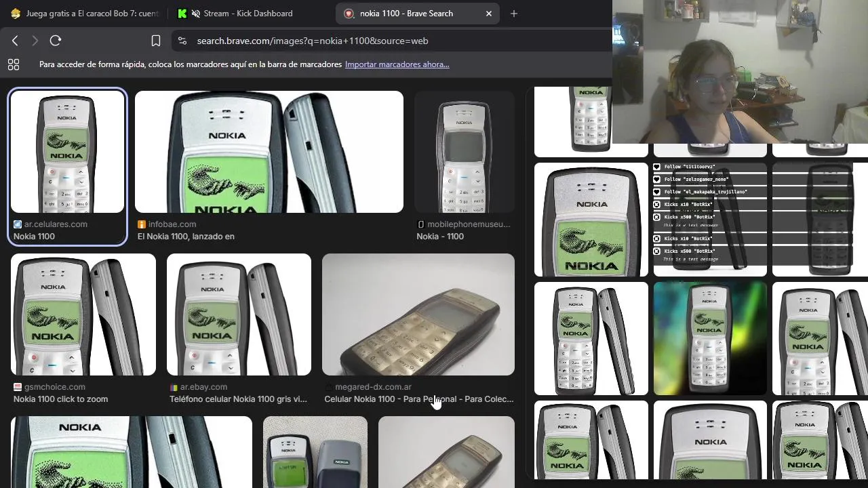Click the infobae.com favicon

pos(142,224)
